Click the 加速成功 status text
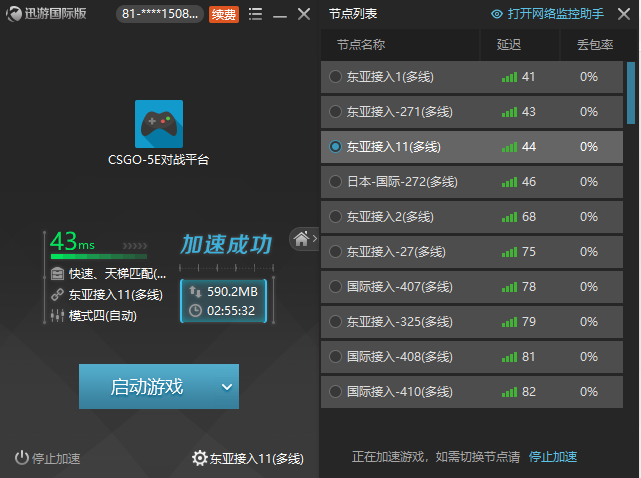 click(x=226, y=245)
